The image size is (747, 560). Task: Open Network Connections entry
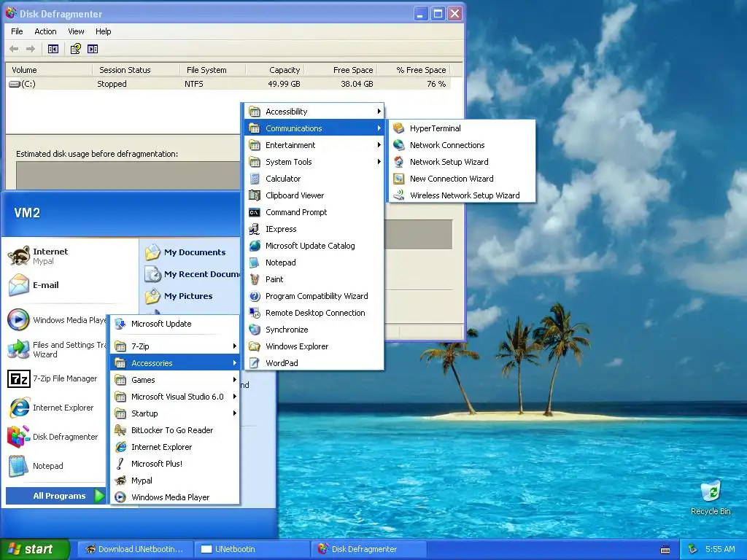click(x=462, y=145)
